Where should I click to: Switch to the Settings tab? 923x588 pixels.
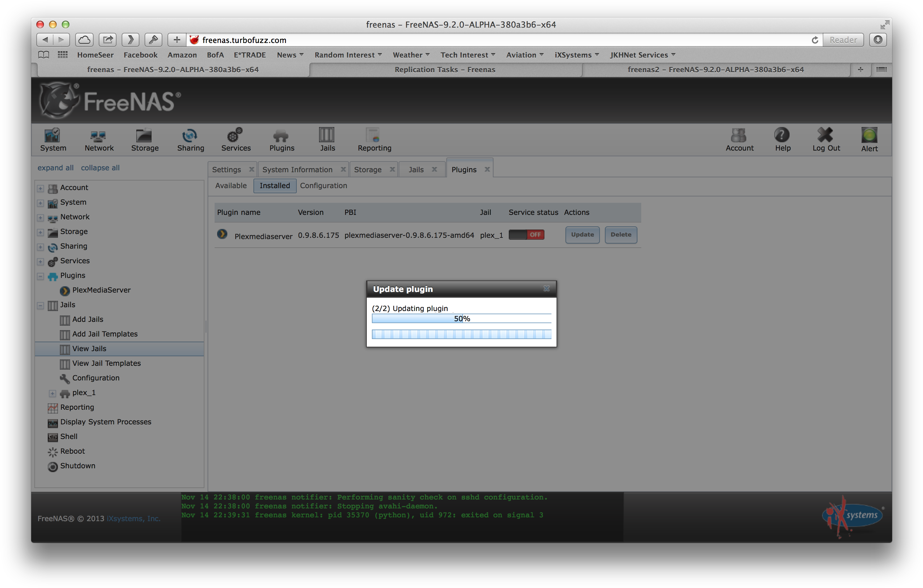tap(227, 169)
